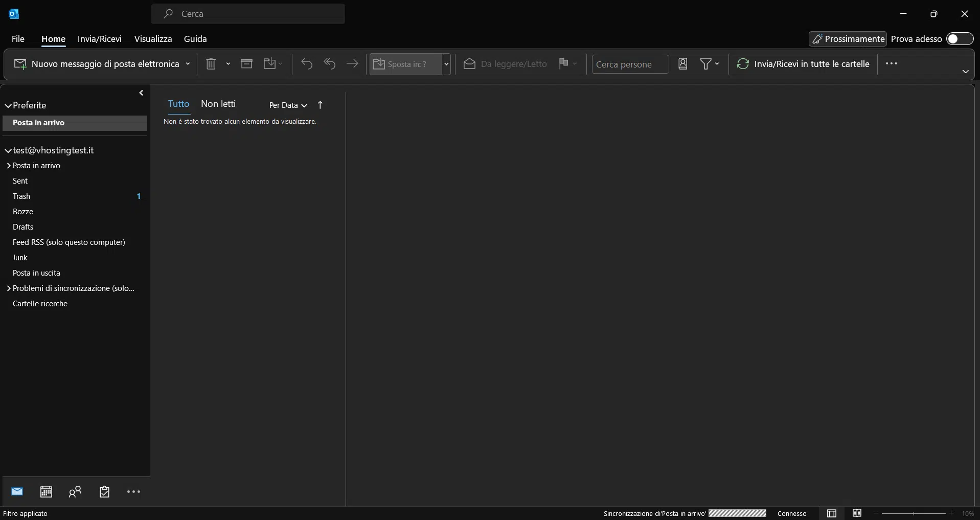Click the Prossimamente button
980x520 pixels.
pyautogui.click(x=848, y=39)
